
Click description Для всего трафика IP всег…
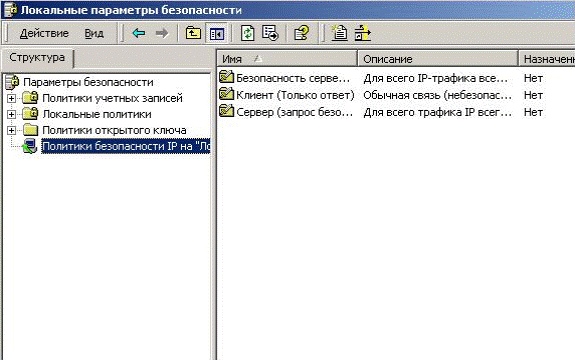437,112
